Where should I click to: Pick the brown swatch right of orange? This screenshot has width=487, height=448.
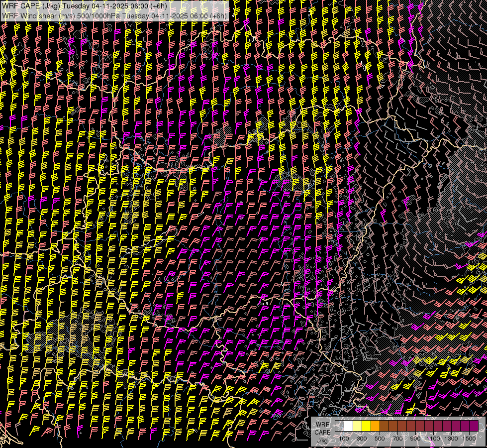[384, 426]
